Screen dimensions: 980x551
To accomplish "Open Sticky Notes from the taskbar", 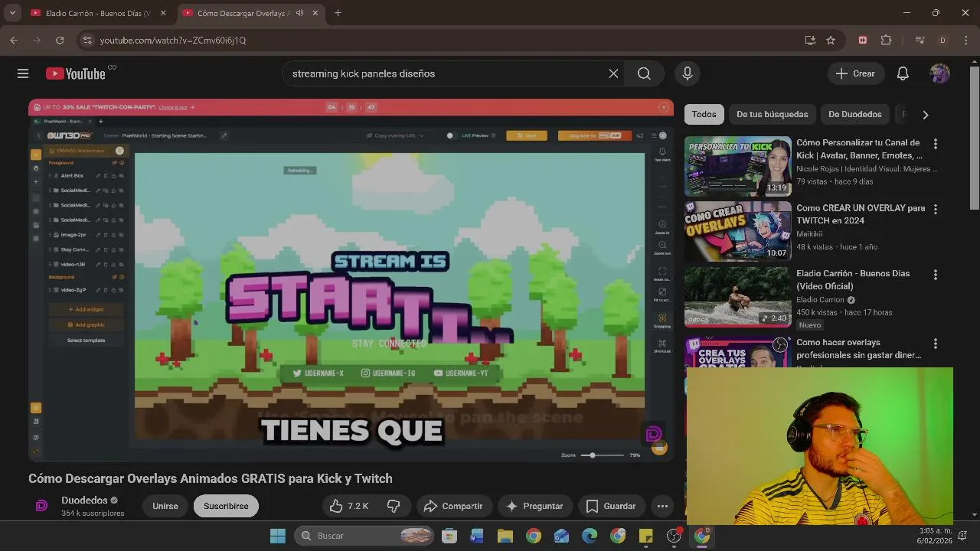I will coord(645,536).
